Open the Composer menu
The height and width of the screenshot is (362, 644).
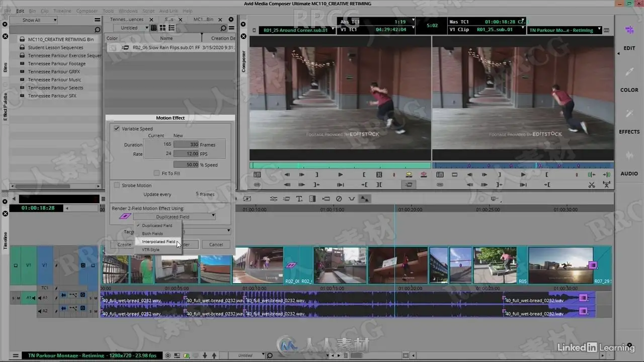(87, 11)
